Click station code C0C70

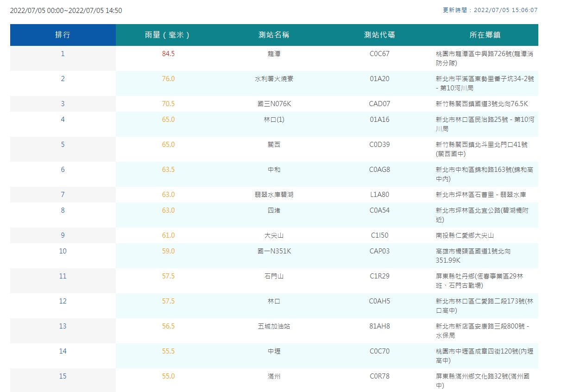click(x=379, y=351)
